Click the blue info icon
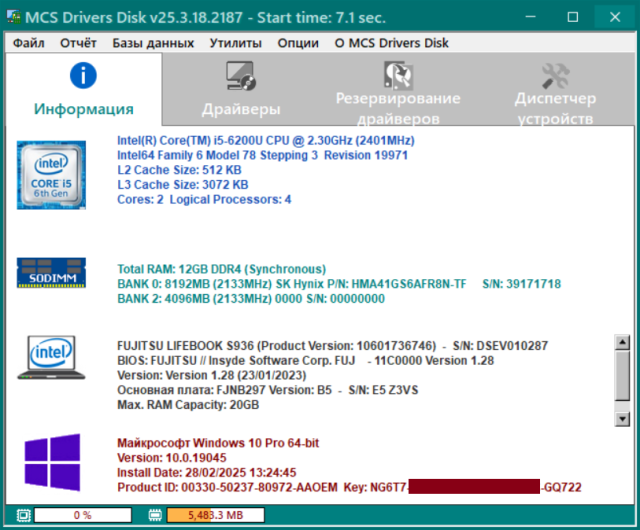 coord(83,76)
